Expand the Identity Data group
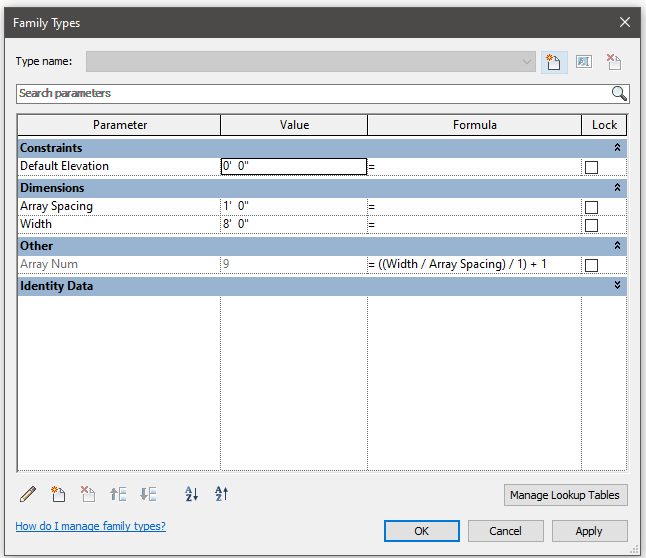646x558 pixels. pyautogui.click(x=617, y=285)
